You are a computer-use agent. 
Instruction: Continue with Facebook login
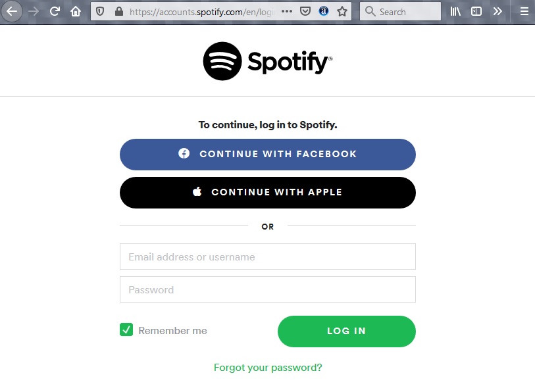click(268, 155)
